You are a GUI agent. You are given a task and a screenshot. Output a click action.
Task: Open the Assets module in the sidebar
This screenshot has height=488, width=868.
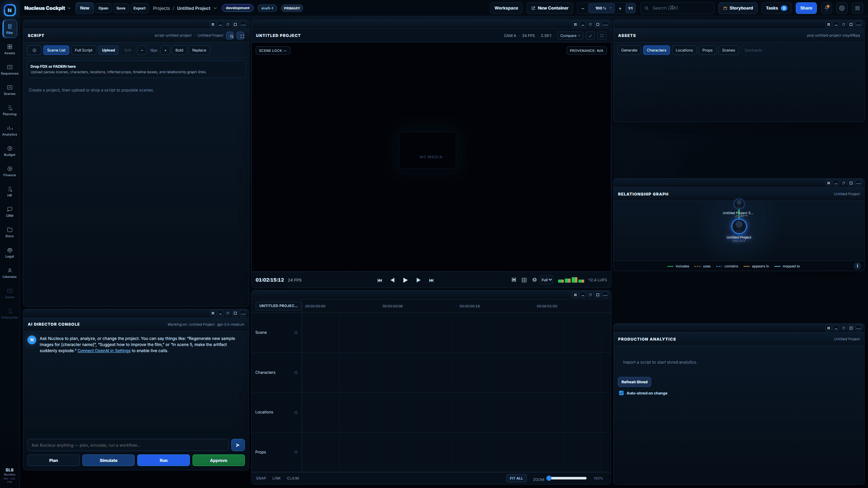click(x=9, y=49)
